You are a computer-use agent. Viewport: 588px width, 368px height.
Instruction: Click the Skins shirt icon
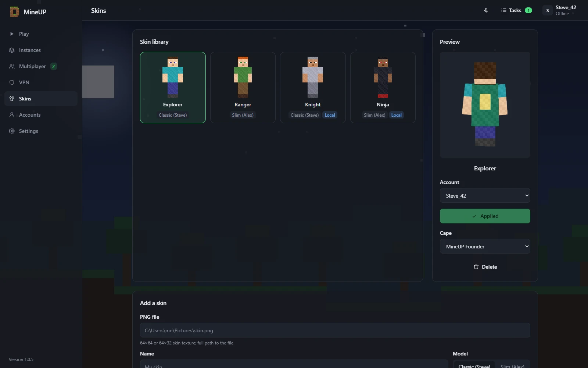(x=12, y=99)
